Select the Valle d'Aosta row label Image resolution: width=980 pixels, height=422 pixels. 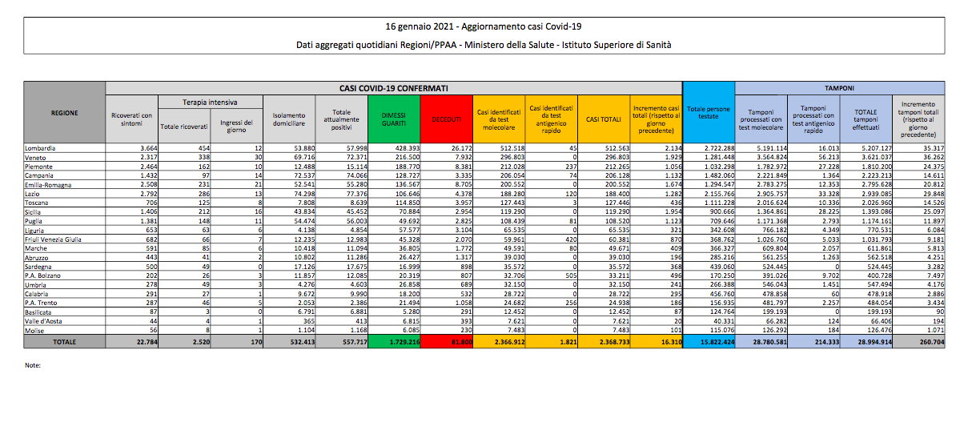45,320
